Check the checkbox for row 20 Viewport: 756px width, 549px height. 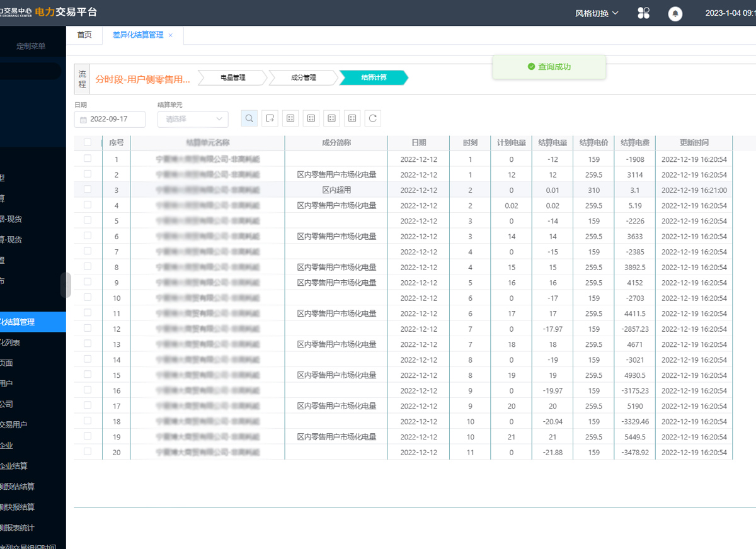tap(88, 451)
